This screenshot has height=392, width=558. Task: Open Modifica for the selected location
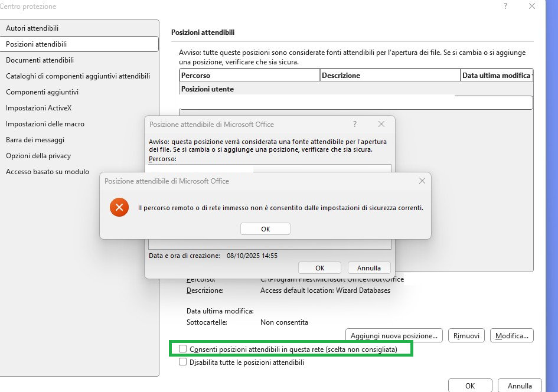512,335
